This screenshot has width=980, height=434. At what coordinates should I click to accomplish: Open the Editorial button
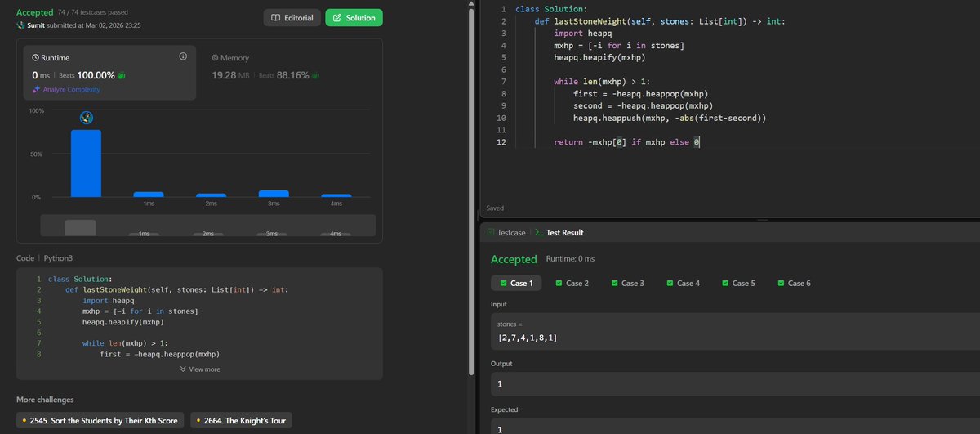click(292, 17)
